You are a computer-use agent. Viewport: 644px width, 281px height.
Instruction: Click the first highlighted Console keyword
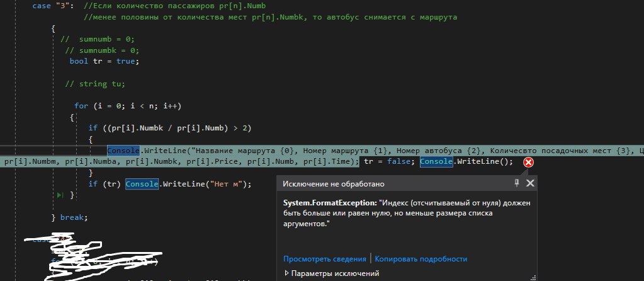[123, 151]
